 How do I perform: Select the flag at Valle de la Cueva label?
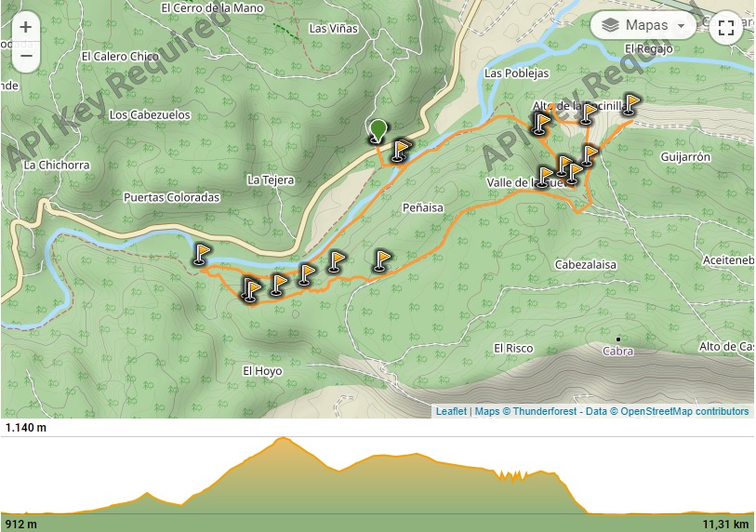pos(544,177)
